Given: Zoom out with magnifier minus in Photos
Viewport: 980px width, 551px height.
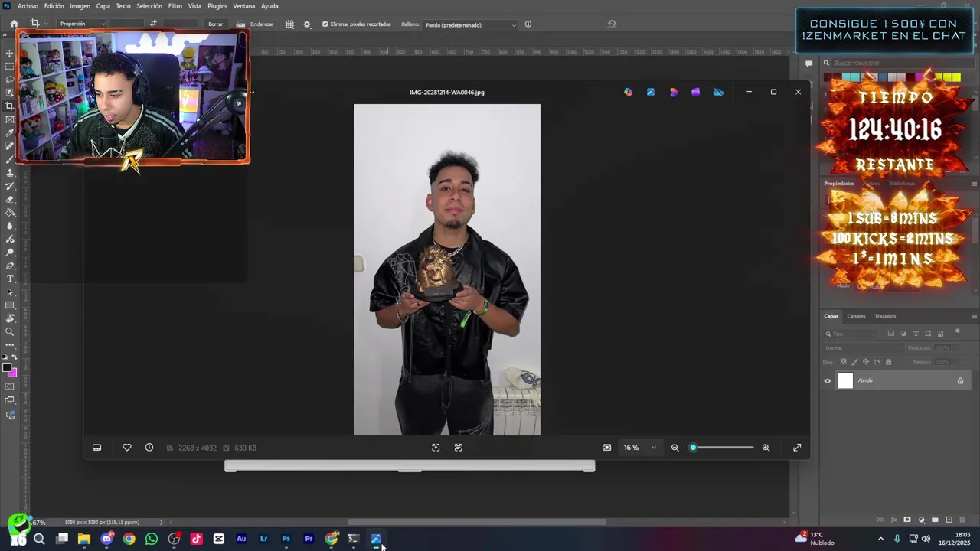Looking at the screenshot, I should (675, 448).
